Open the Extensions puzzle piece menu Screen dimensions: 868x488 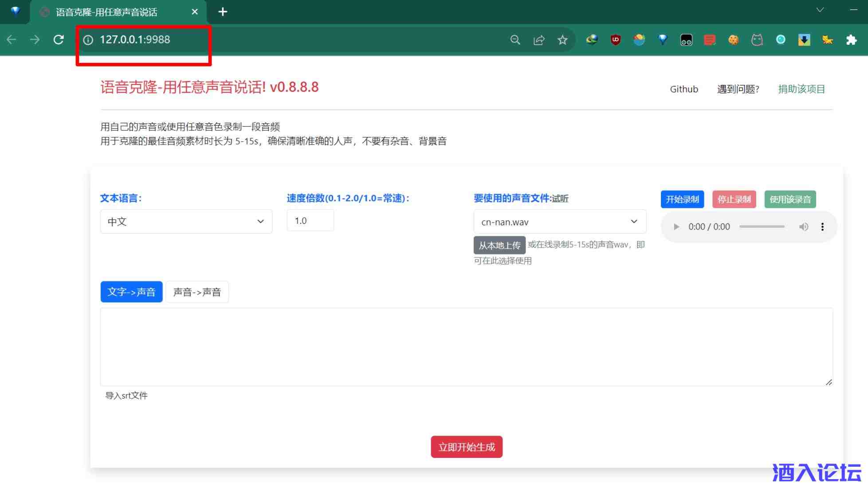click(x=851, y=40)
